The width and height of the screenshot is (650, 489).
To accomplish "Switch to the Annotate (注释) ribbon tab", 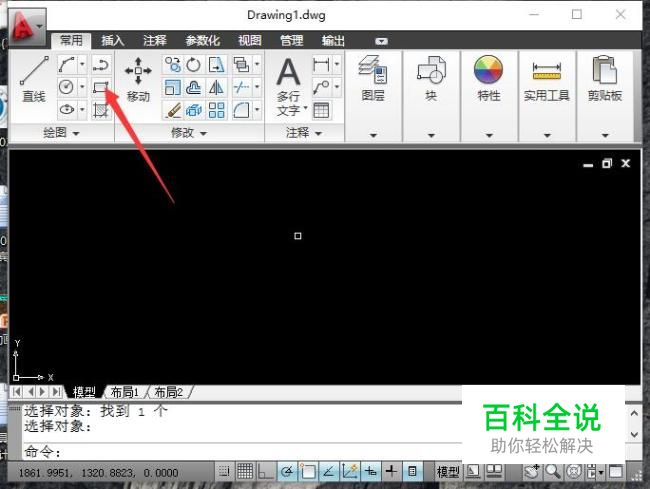I will coord(155,41).
